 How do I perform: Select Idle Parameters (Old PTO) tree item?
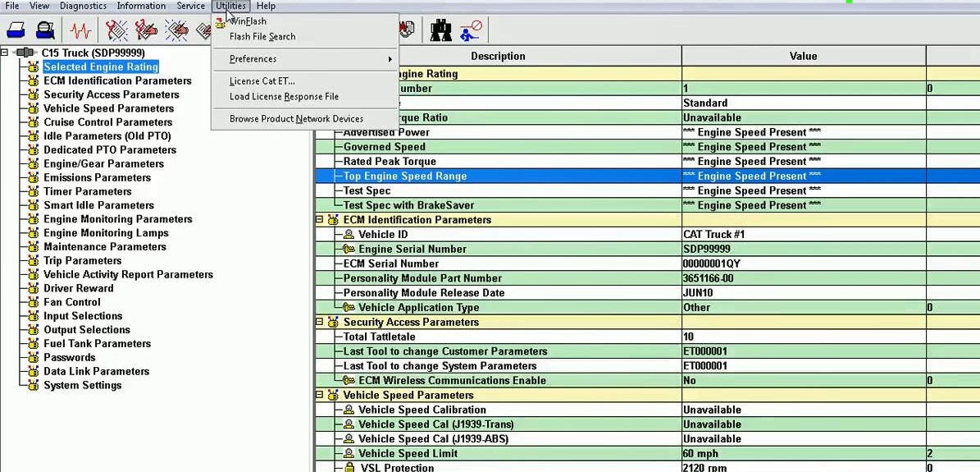pyautogui.click(x=107, y=136)
